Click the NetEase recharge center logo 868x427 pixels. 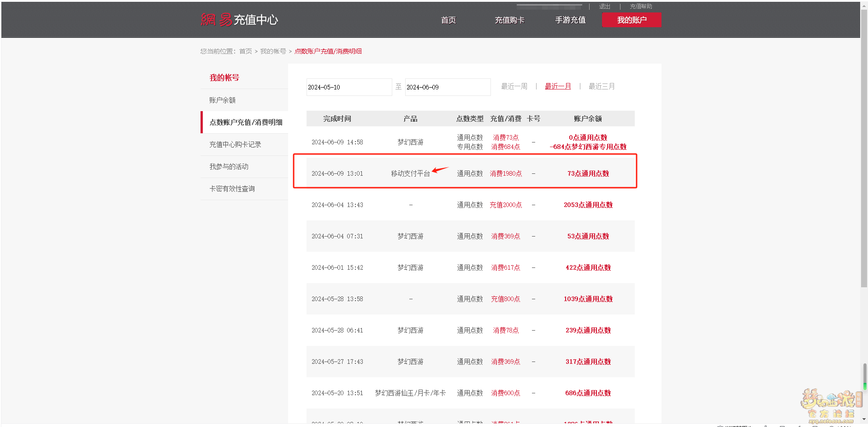pyautogui.click(x=239, y=19)
